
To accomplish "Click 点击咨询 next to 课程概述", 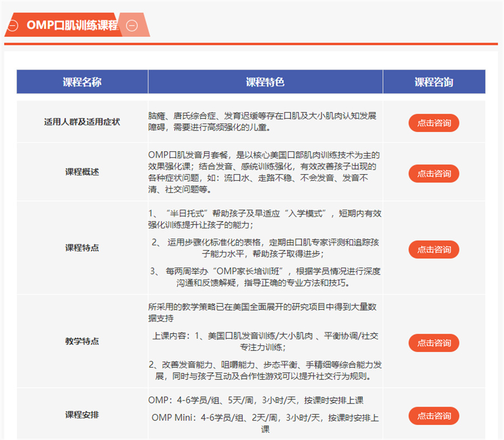I will coord(433,174).
